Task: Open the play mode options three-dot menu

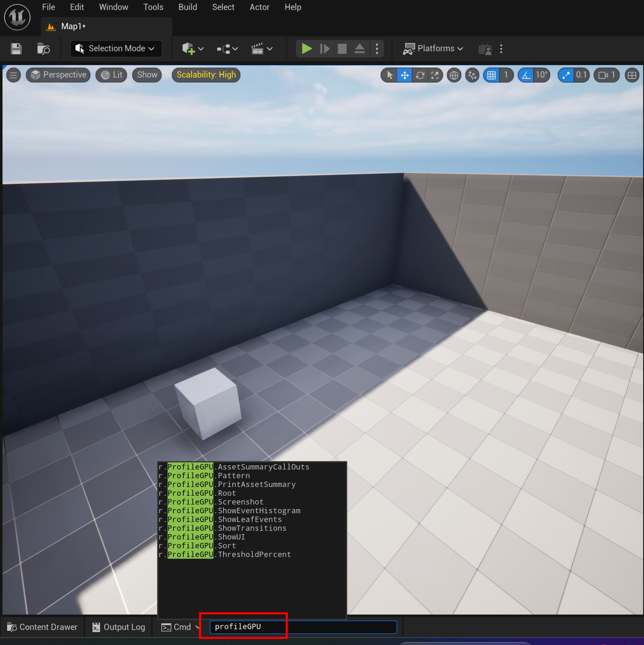Action: click(x=377, y=49)
